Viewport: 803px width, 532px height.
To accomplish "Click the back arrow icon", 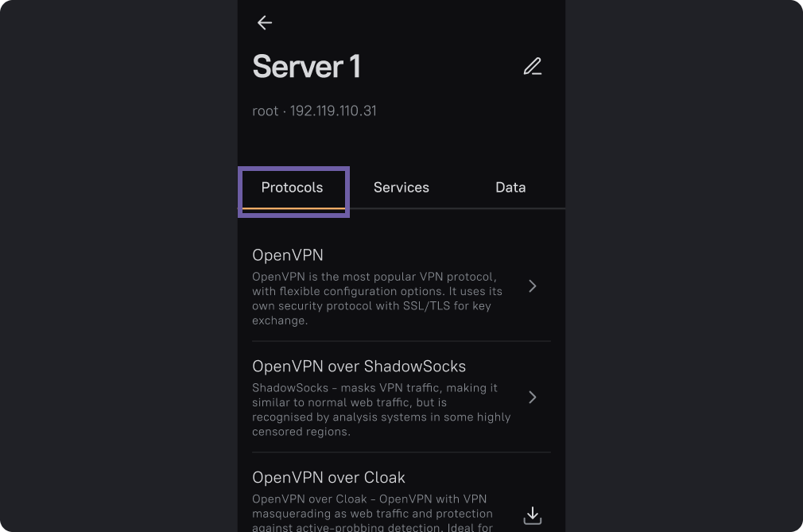I will 265,23.
